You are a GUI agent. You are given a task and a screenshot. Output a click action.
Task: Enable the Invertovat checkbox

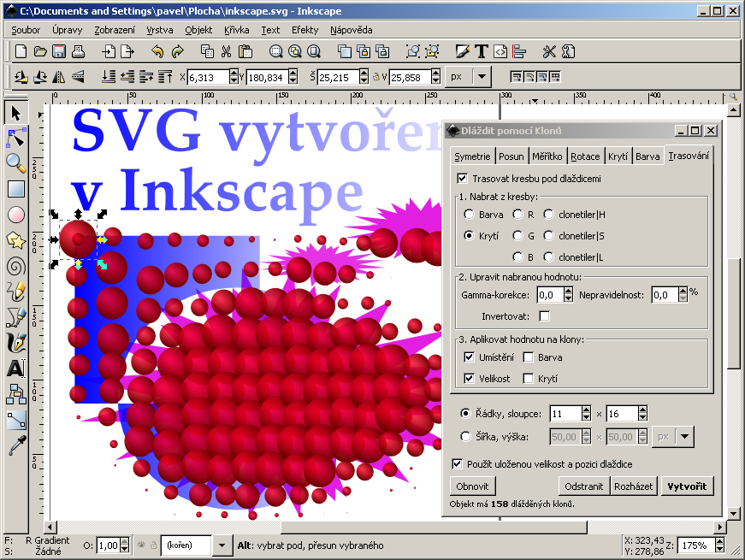click(x=545, y=316)
